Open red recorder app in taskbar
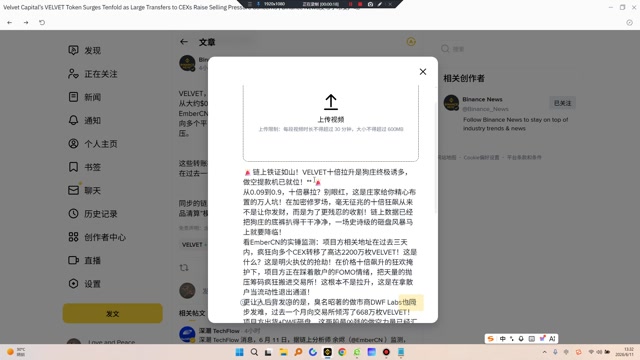 (x=386, y=352)
